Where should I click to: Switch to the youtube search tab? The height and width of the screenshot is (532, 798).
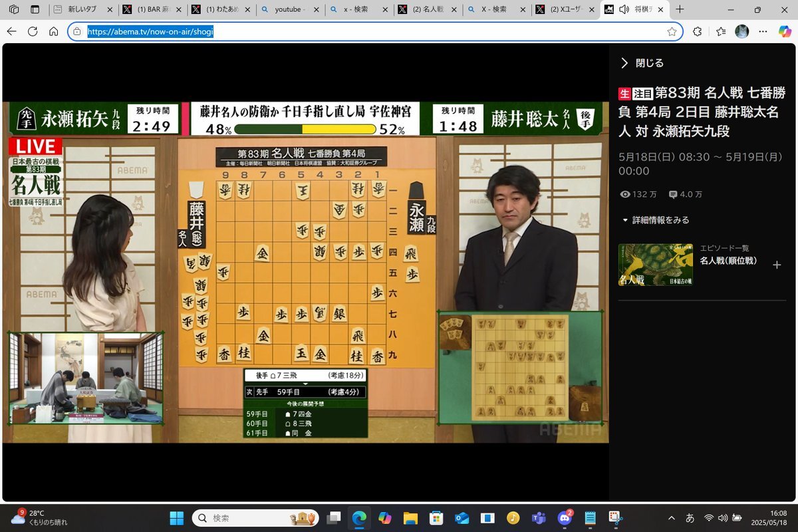click(290, 10)
